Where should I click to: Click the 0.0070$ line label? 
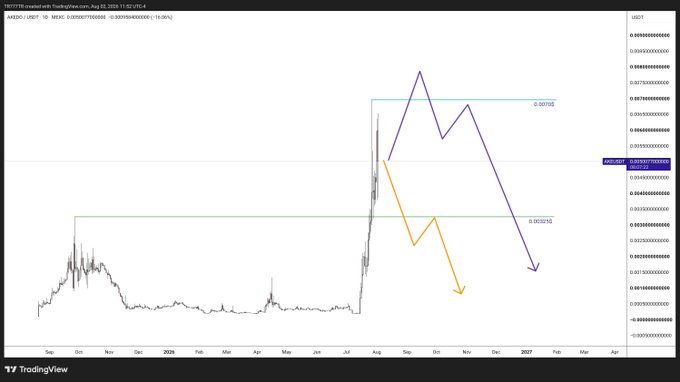pyautogui.click(x=544, y=104)
